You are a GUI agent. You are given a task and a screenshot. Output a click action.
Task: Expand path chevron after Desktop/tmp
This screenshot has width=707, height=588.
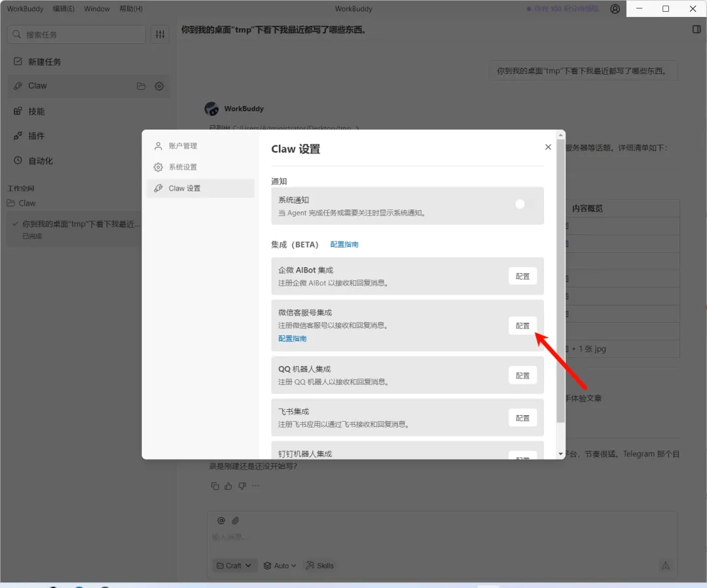click(357, 128)
